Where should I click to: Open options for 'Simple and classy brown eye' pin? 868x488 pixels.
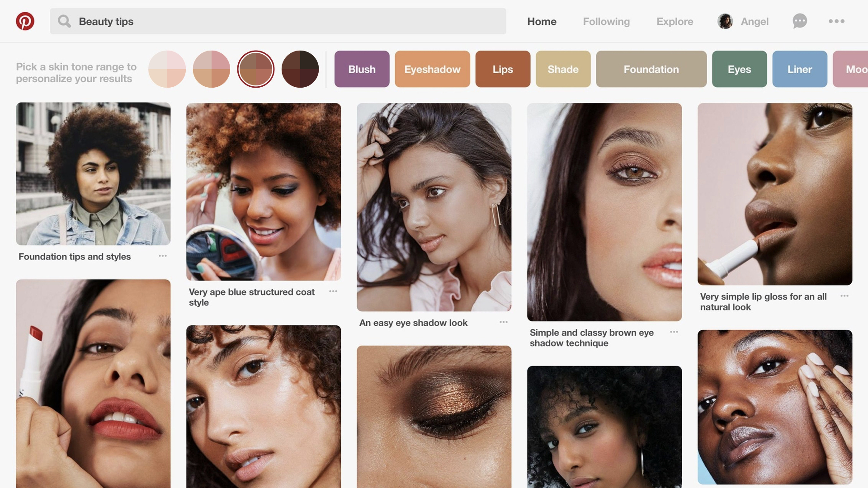674,332
